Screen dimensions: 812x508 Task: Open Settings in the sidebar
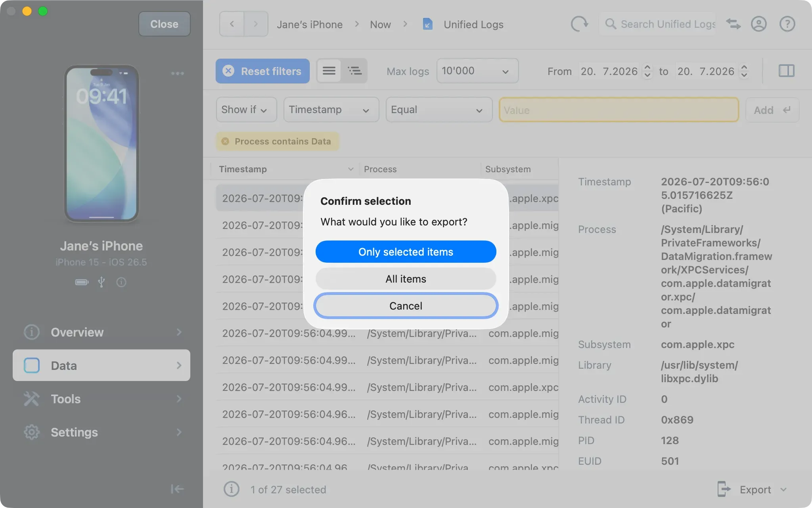(101, 432)
